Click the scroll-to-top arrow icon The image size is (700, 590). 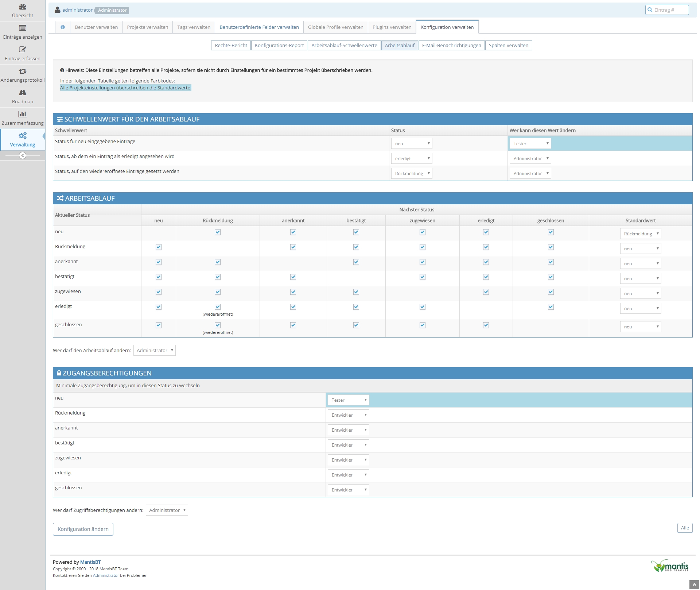click(694, 585)
